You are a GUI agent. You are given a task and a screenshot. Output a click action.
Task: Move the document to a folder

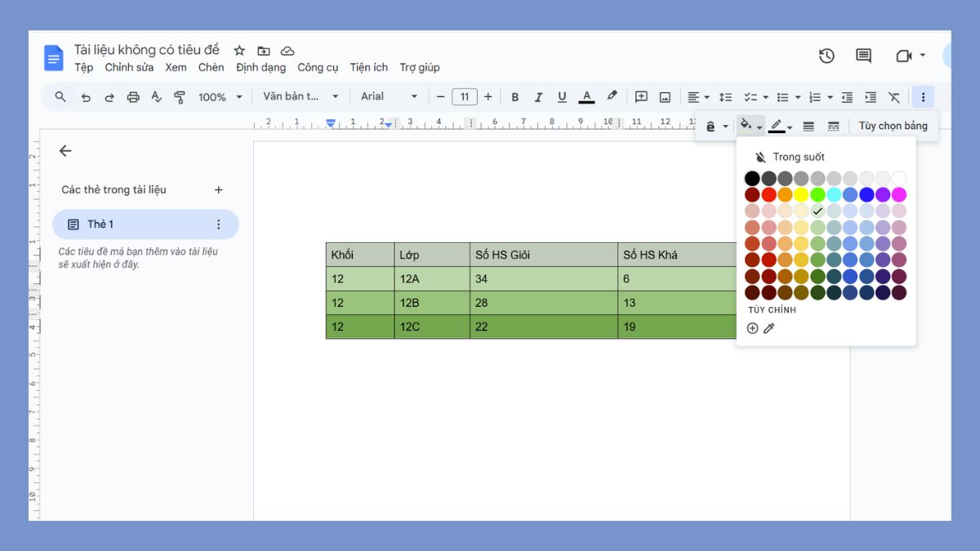pyautogui.click(x=263, y=51)
